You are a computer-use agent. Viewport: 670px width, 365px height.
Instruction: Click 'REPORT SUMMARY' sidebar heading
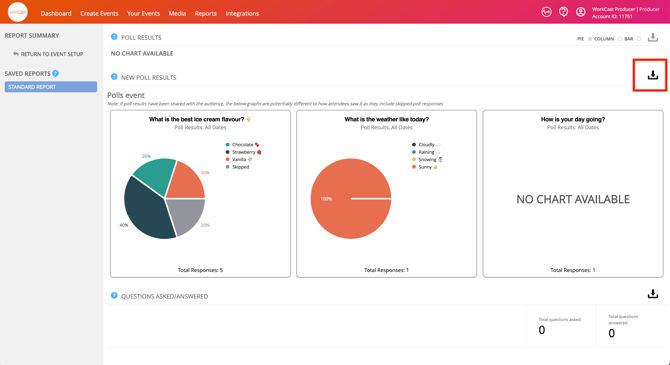(x=32, y=35)
